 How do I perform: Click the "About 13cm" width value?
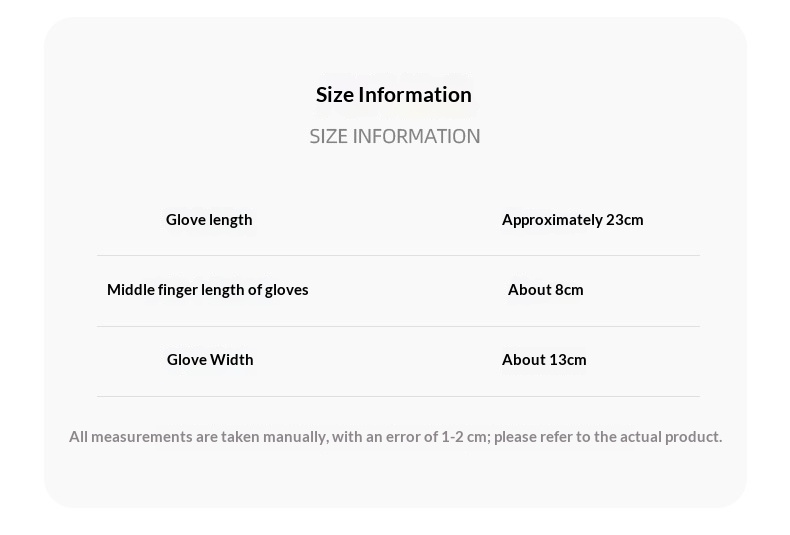544,360
